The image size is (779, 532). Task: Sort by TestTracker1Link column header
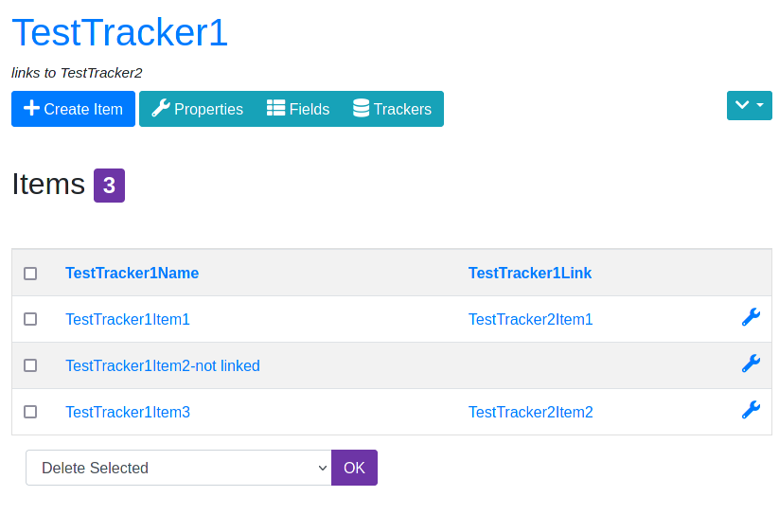point(530,273)
